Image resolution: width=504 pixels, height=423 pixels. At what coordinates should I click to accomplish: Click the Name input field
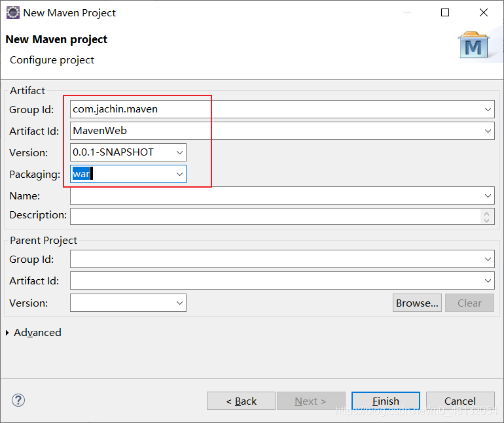point(275,195)
